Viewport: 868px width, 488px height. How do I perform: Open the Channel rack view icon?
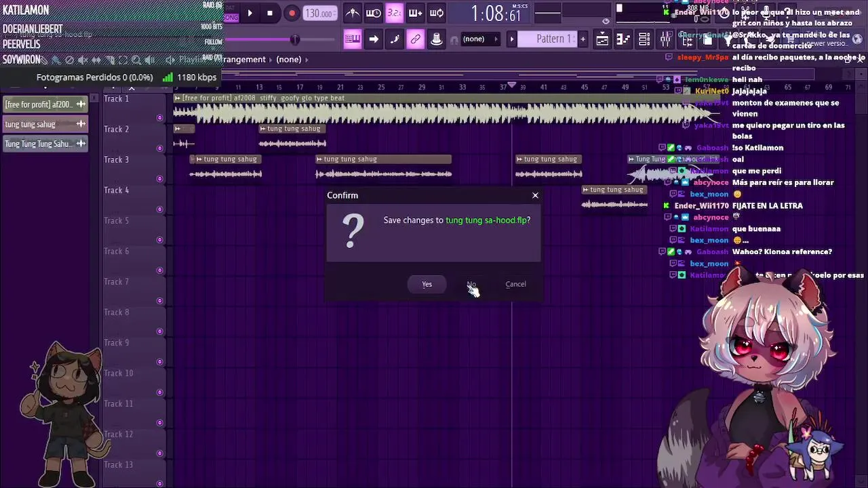(x=644, y=40)
